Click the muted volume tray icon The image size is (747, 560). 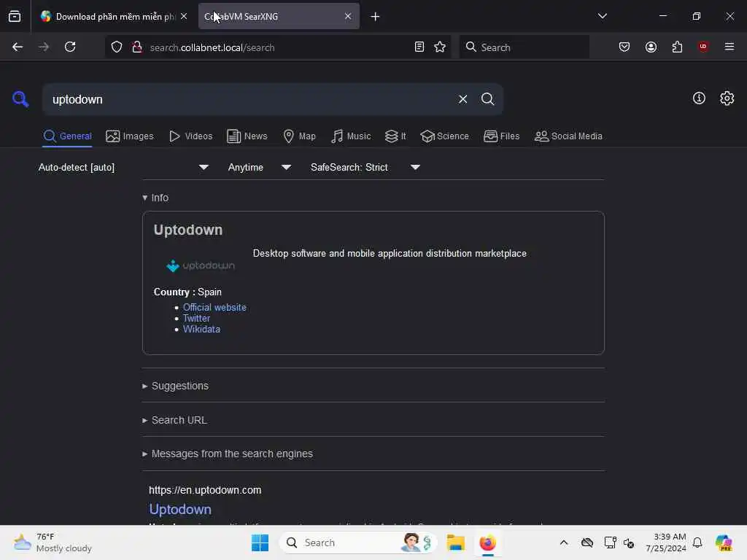629,542
